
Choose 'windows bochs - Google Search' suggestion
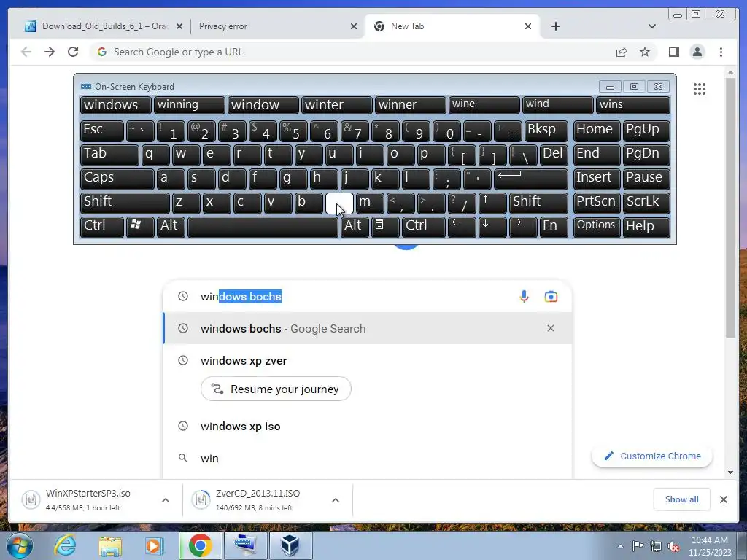tap(368, 329)
